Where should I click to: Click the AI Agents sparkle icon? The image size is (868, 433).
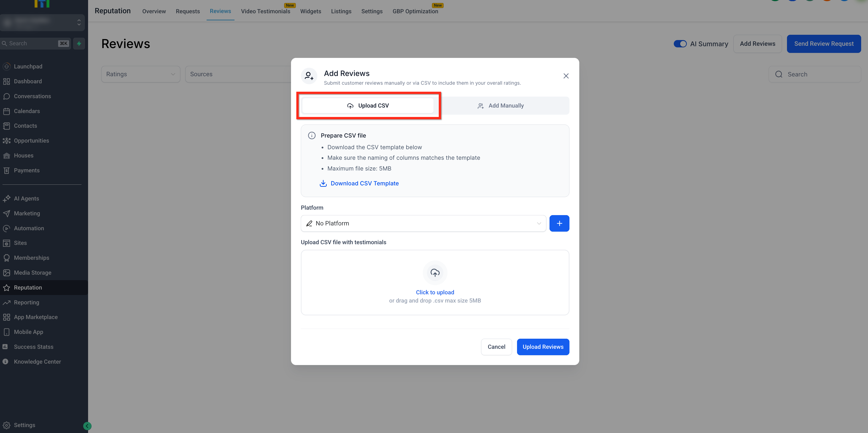point(6,198)
